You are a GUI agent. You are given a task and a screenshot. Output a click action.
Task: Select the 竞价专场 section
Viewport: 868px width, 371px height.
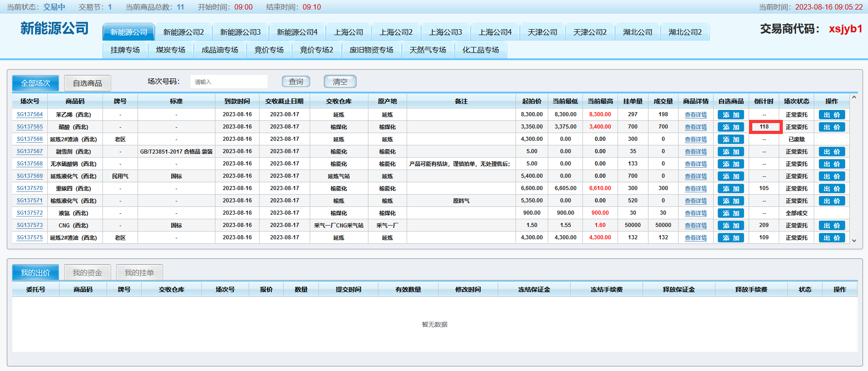coord(269,50)
